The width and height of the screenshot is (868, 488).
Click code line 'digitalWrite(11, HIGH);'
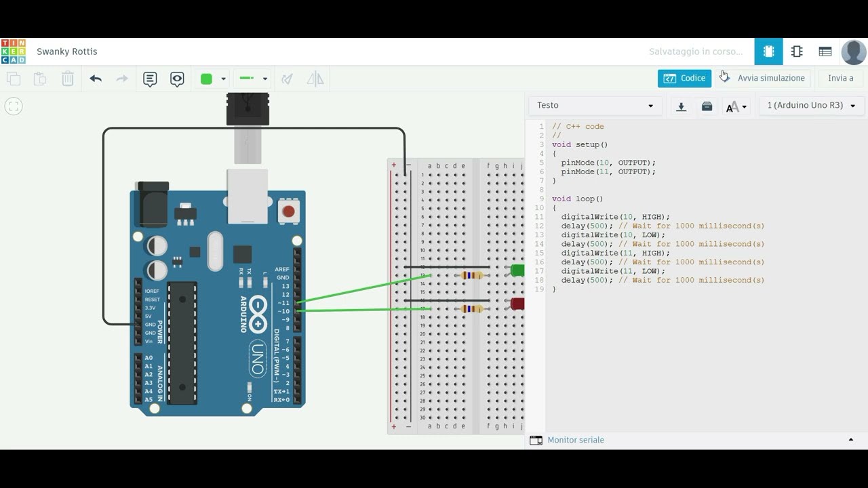pyautogui.click(x=616, y=253)
